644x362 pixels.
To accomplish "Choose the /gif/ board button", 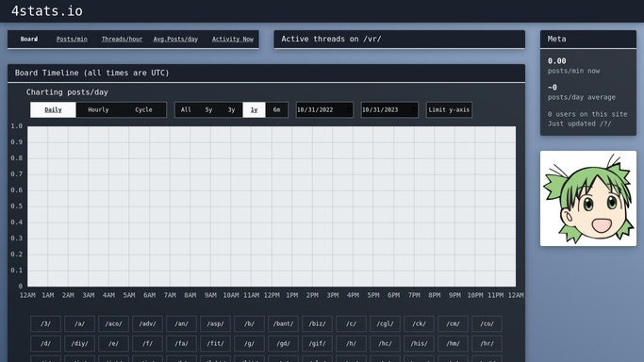I will coord(317,343).
